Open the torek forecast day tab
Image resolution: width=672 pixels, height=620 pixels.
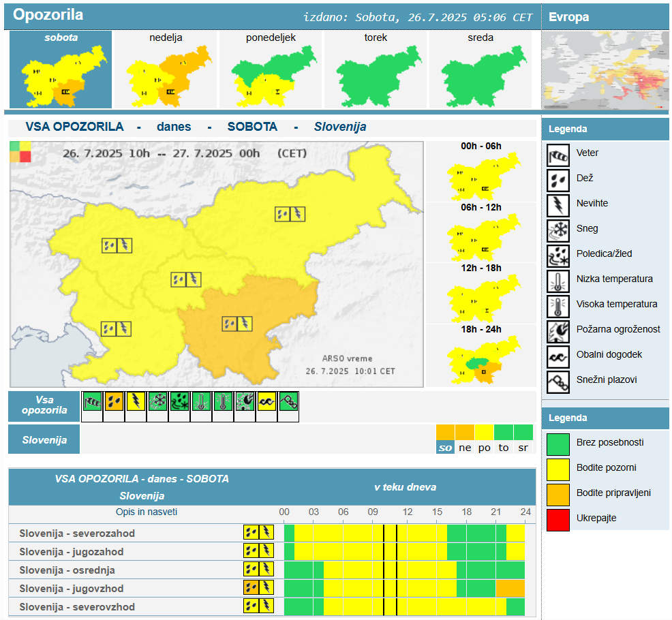point(376,69)
